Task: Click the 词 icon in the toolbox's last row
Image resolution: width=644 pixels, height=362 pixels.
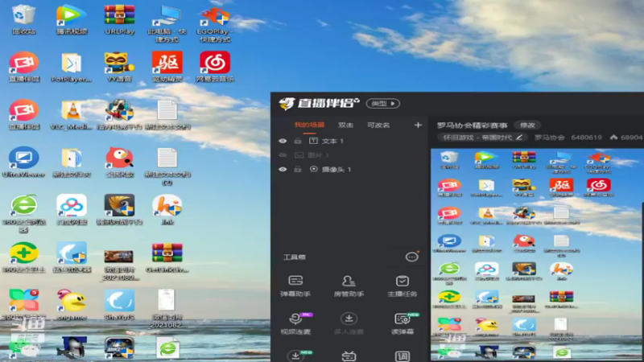Action: click(x=402, y=356)
